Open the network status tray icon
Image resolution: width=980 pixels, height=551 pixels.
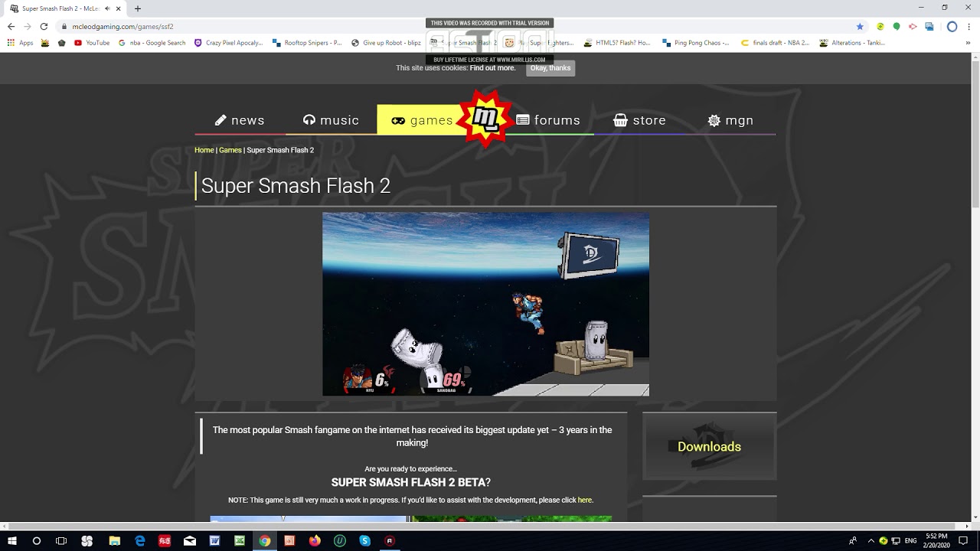point(896,541)
